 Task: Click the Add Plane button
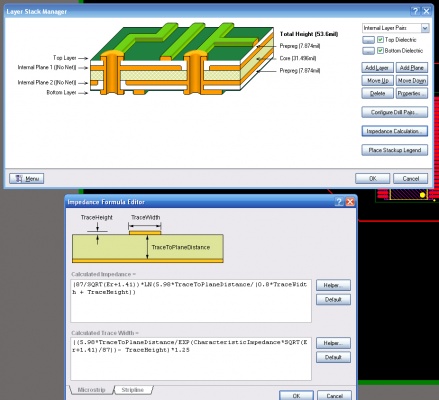[x=412, y=68]
